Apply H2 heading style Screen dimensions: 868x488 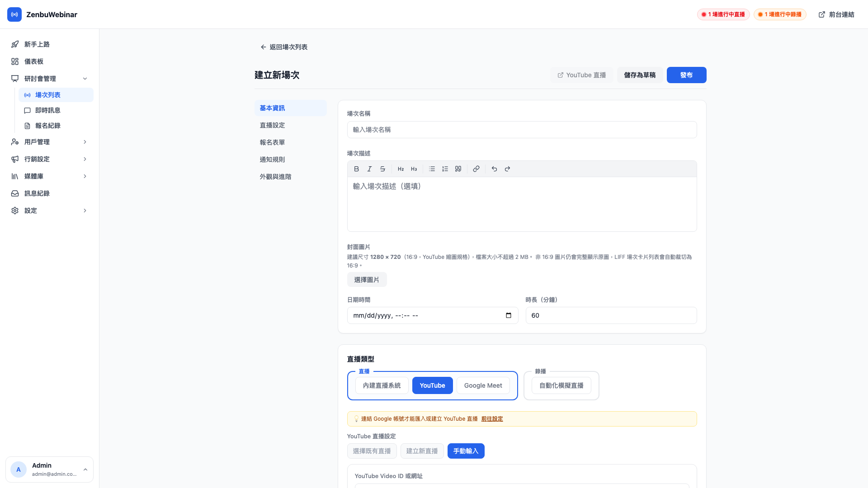click(401, 169)
